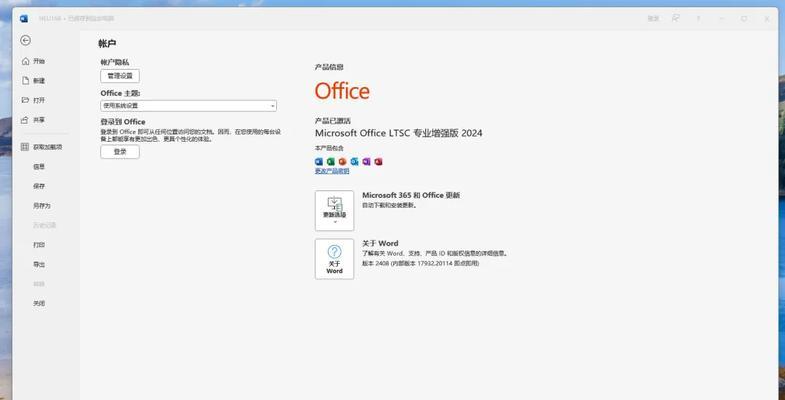The width and height of the screenshot is (785, 400).
Task: Click the Word logo in the title bar
Action: (x=24, y=19)
